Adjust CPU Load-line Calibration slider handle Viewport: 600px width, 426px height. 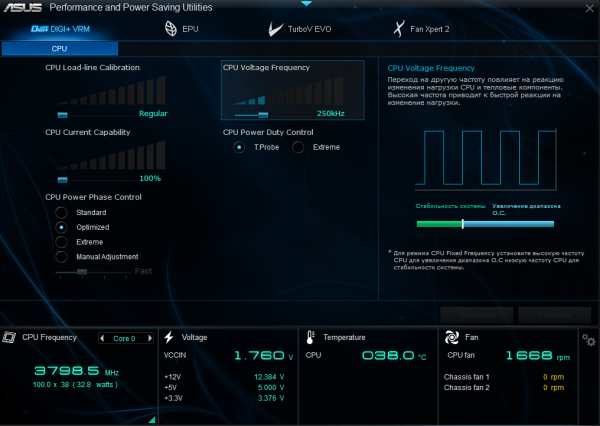(x=62, y=115)
